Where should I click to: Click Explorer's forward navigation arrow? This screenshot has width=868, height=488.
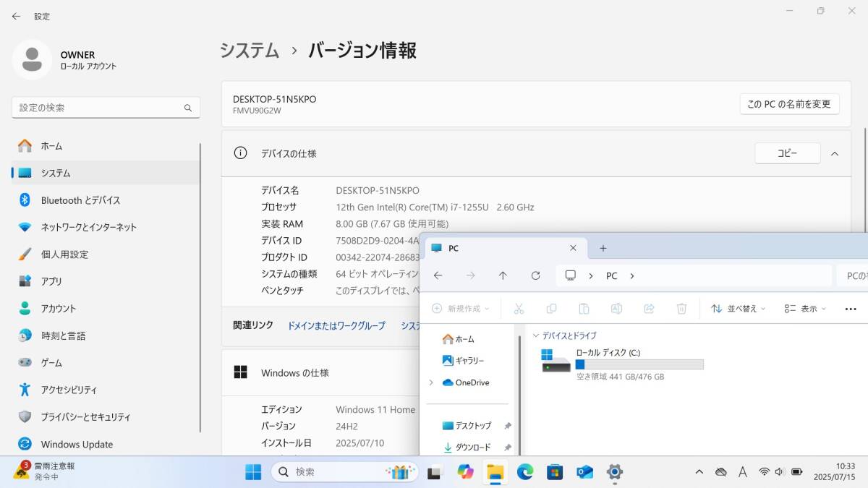click(x=470, y=275)
